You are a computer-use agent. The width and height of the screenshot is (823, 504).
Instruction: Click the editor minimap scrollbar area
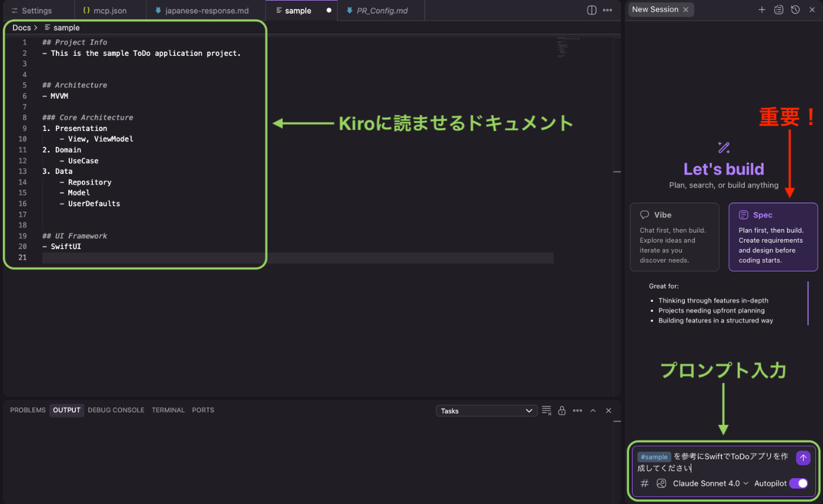(568, 47)
